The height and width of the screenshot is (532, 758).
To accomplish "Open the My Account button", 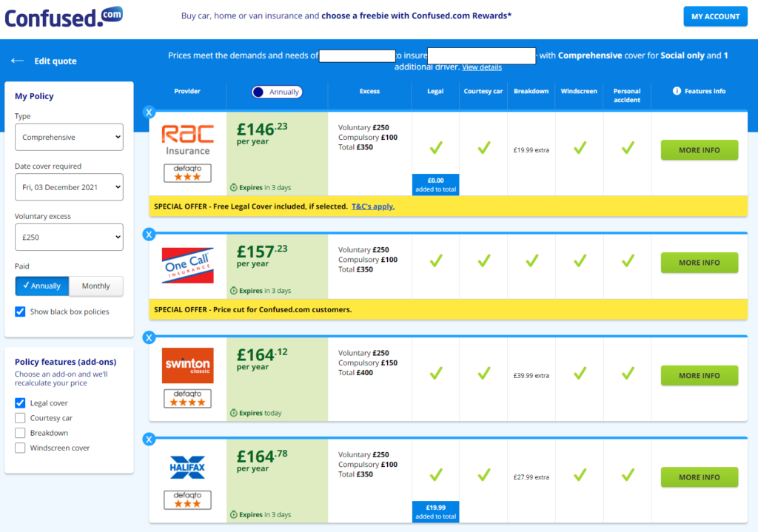I will (x=716, y=16).
